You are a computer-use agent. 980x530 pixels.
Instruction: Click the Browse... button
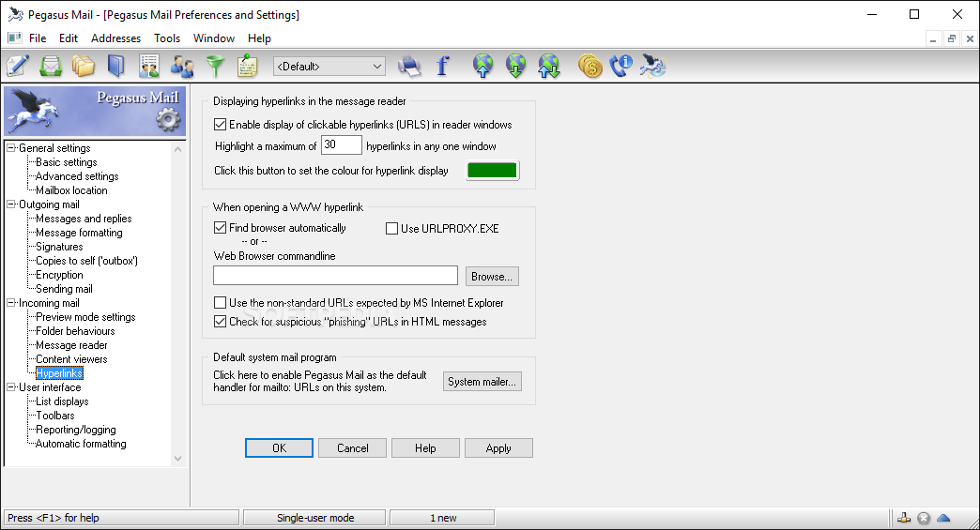(492, 277)
